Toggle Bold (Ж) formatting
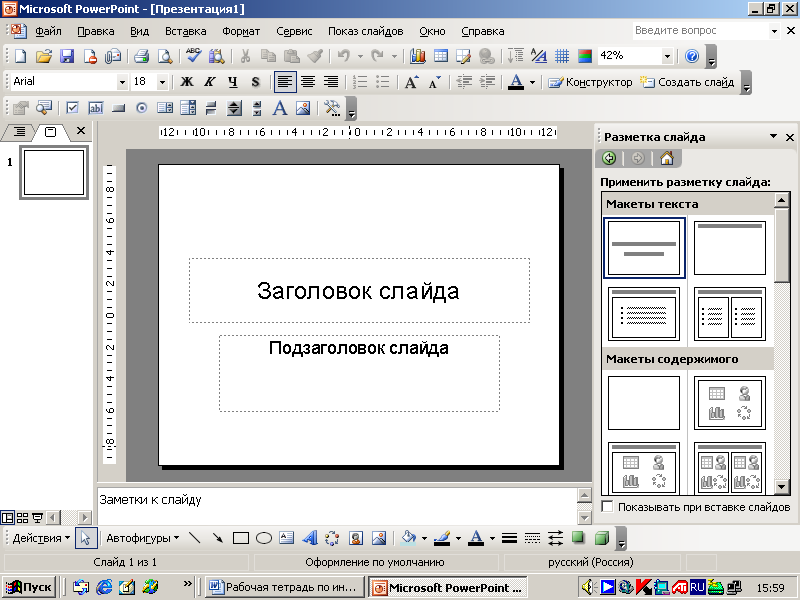Viewport: 800px width, 600px height. point(187,82)
